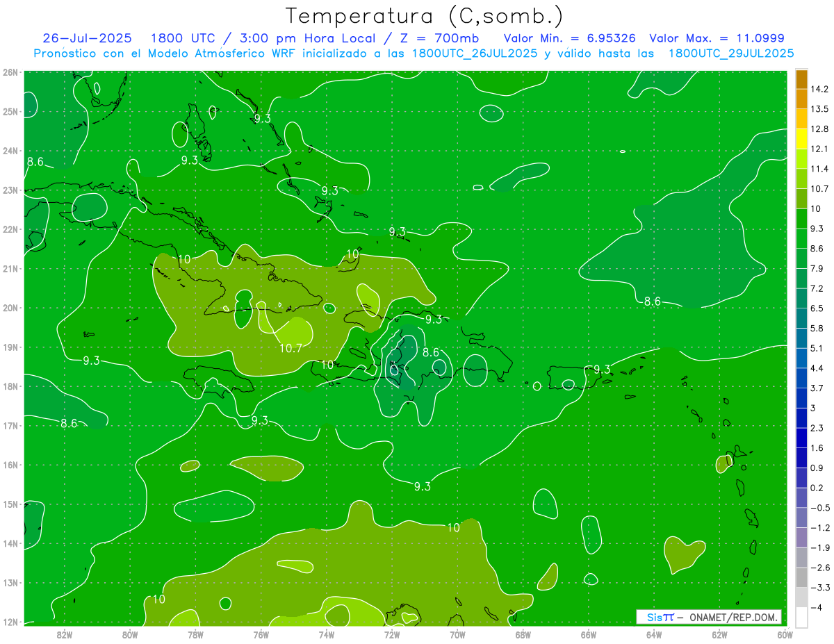Screen dimensions: 834x644
Task: Click the '14N' latitude axis label
Action: pyautogui.click(x=10, y=543)
